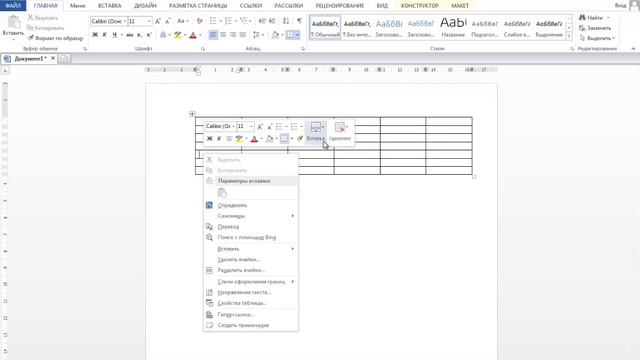
Task: Toggle show paragraph marks (¶)
Action: (299, 21)
